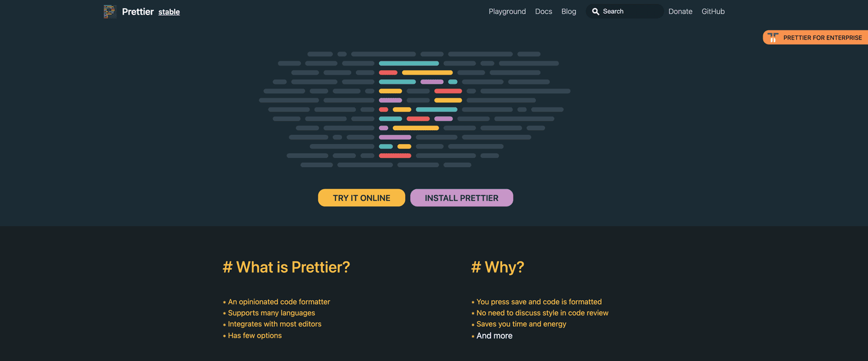Open the Docs navigation item

543,12
